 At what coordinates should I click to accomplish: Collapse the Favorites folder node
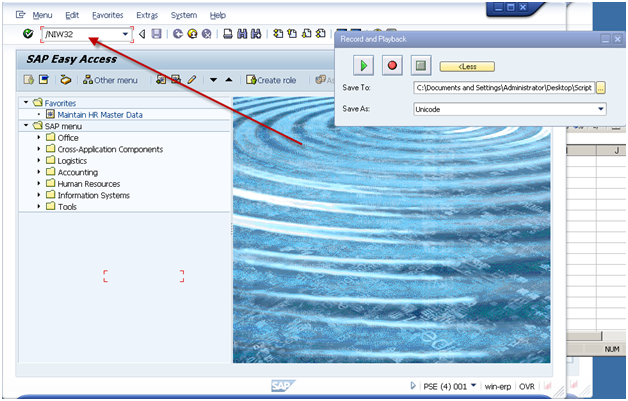(26, 103)
